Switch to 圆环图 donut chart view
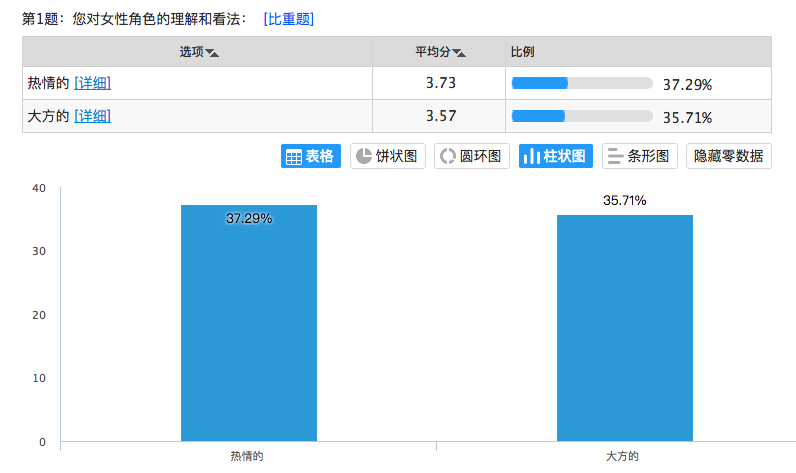This screenshot has height=473, width=796. (x=472, y=156)
